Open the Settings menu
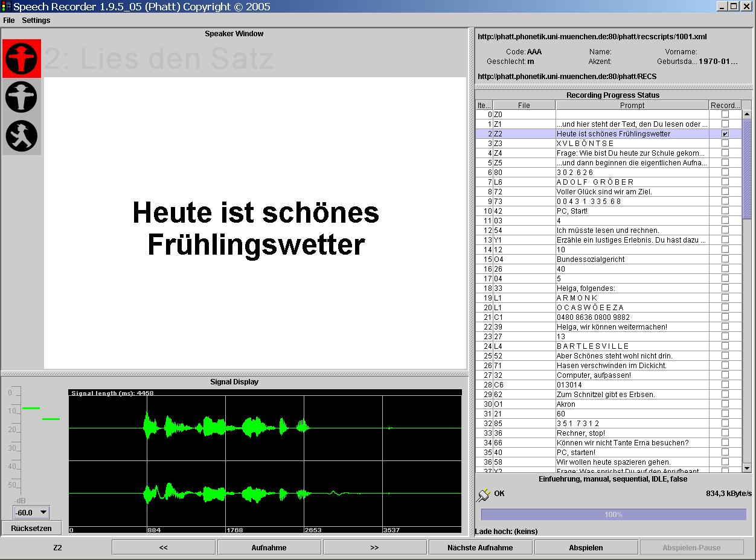 click(36, 20)
